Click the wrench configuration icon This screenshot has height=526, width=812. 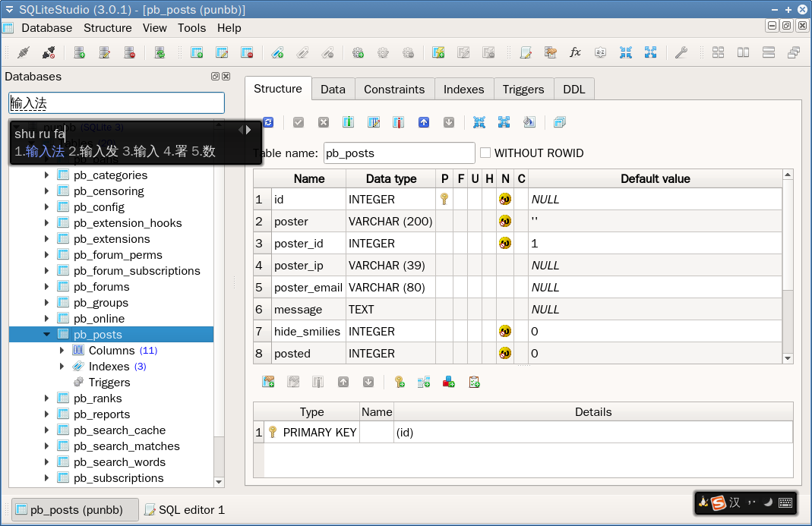click(681, 52)
